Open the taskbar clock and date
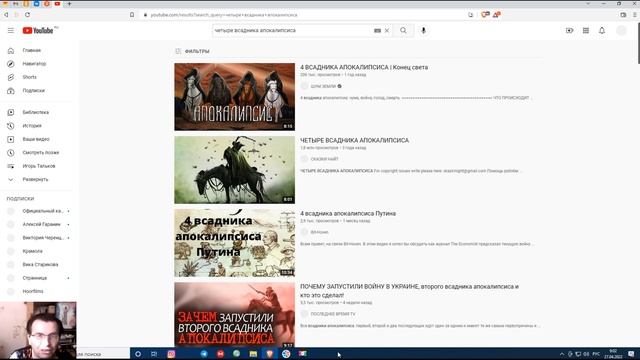 click(613, 354)
